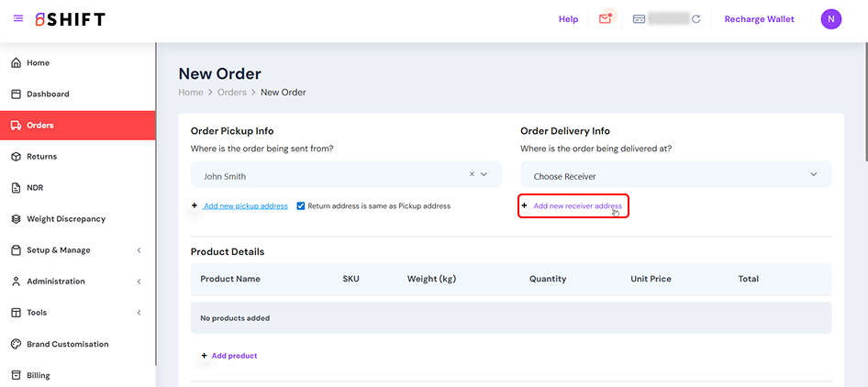Viewport: 868px width, 387px height.
Task: Expand the pickup address dropdown arrow
Action: pos(484,174)
